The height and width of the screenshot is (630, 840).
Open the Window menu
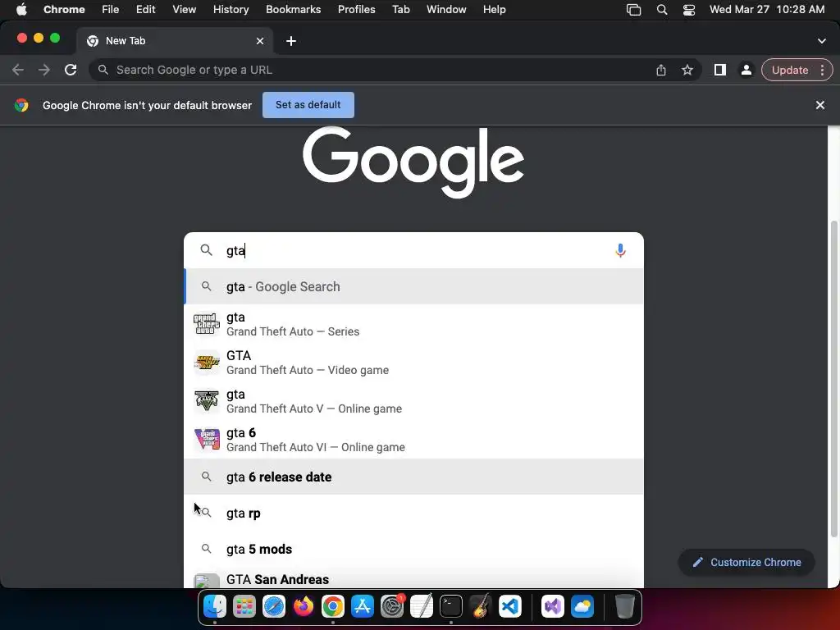coord(446,9)
